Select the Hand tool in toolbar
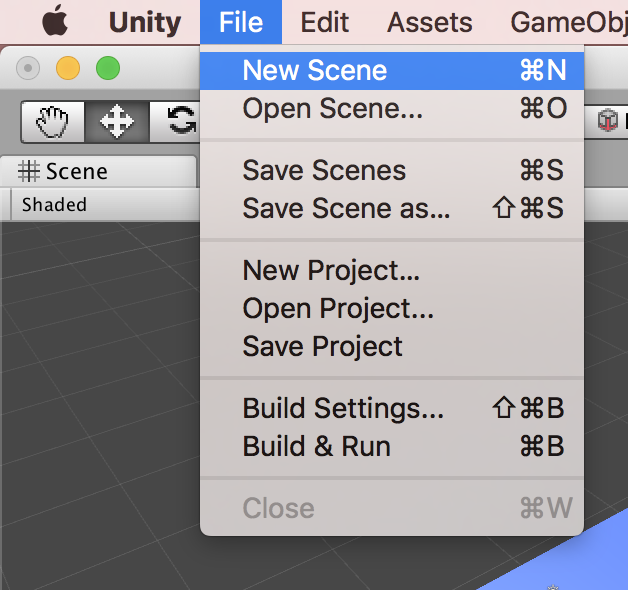Screen dimensions: 628x590 [52, 122]
